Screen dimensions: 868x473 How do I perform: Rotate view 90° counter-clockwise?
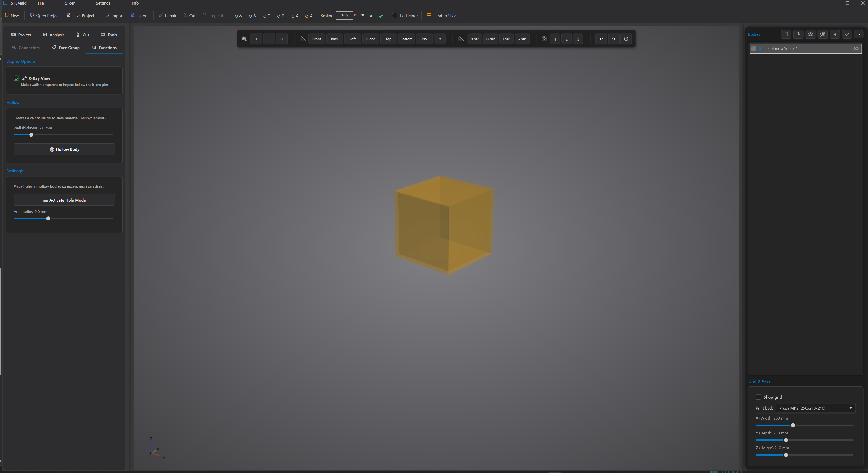[491, 39]
